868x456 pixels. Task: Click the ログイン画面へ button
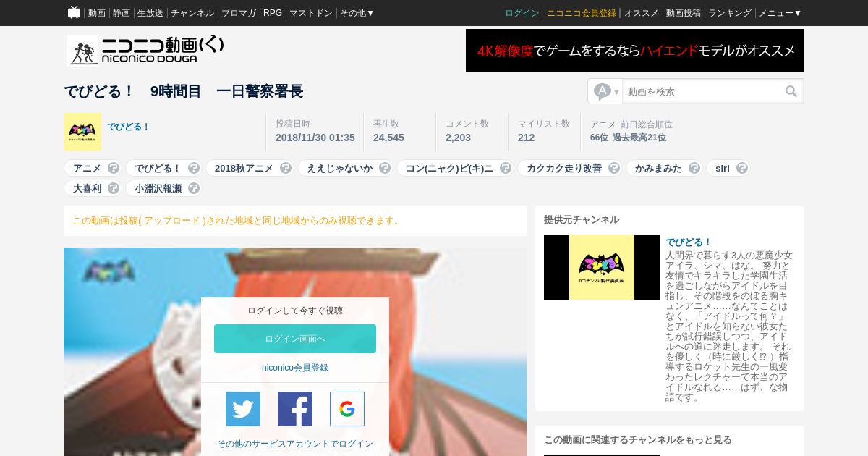(295, 339)
